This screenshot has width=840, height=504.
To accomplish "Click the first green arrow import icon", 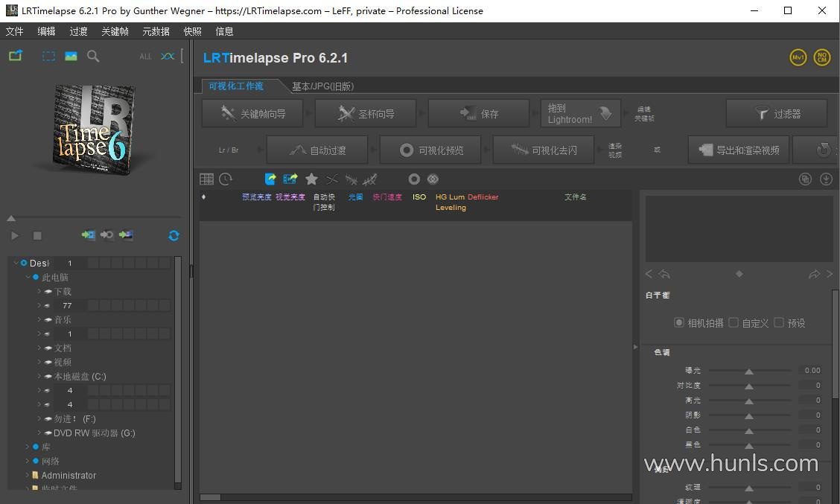I will click(x=88, y=235).
